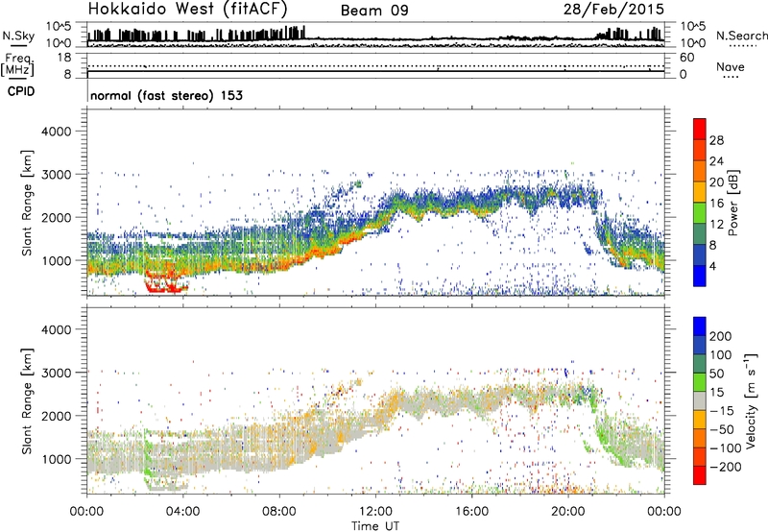768x532 pixels.
Task: Click the '04:00' time axis label
Action: [183, 511]
